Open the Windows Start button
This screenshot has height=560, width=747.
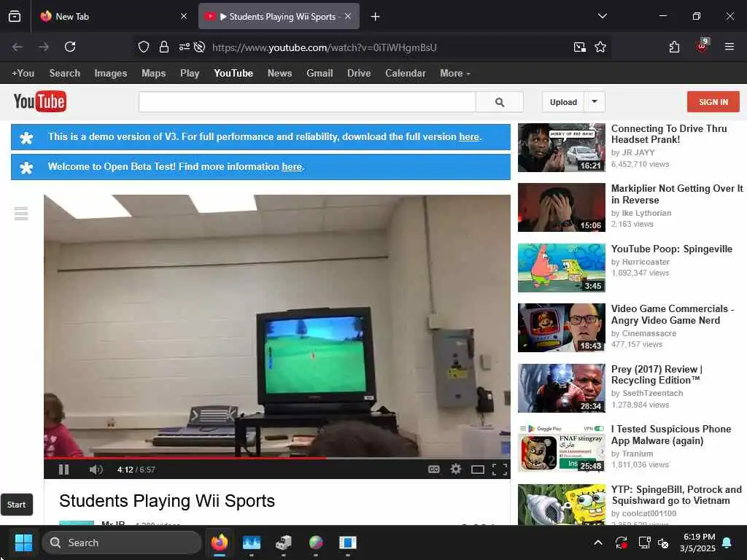(x=23, y=542)
